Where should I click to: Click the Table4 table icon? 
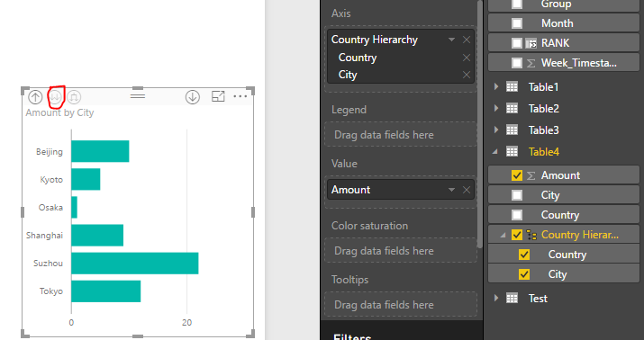512,152
